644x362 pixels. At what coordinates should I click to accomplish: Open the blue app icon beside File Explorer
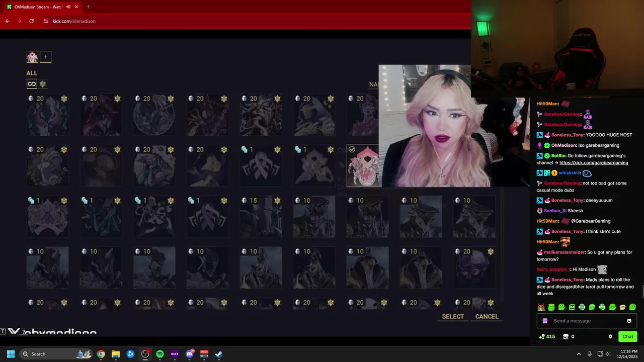(x=130, y=354)
